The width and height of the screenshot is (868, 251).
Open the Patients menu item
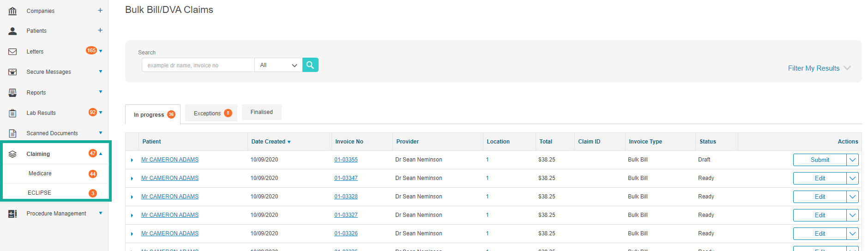pos(36,31)
